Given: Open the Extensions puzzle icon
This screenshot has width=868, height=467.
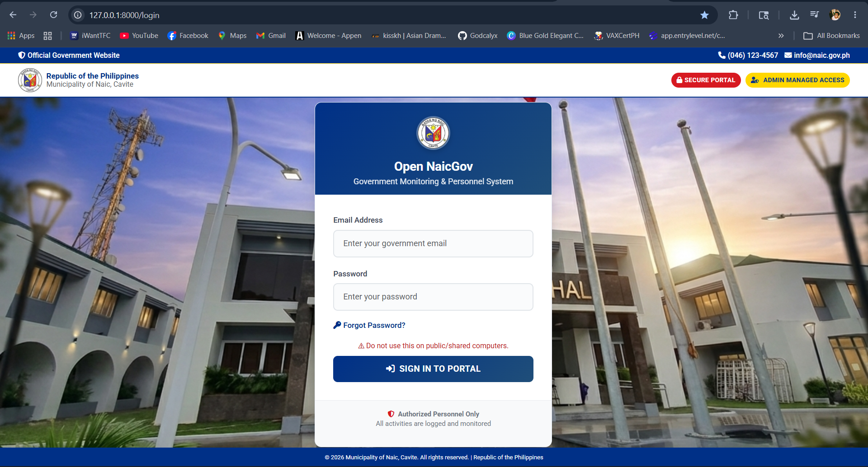Looking at the screenshot, I should (733, 15).
